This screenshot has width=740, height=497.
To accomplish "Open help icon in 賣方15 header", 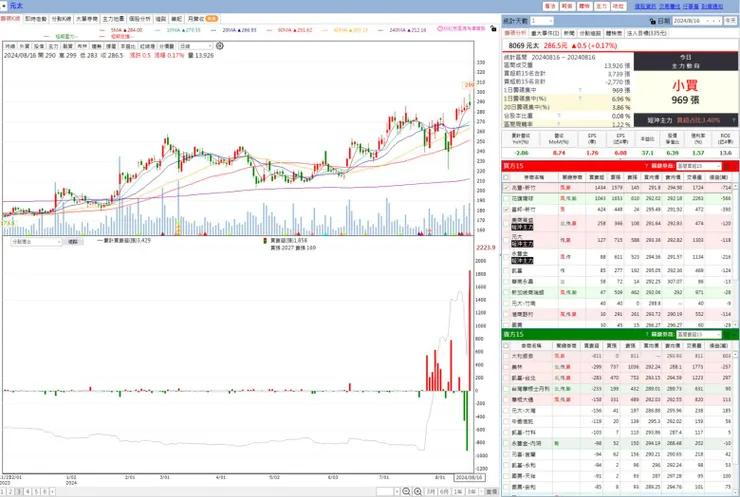I will [647, 335].
